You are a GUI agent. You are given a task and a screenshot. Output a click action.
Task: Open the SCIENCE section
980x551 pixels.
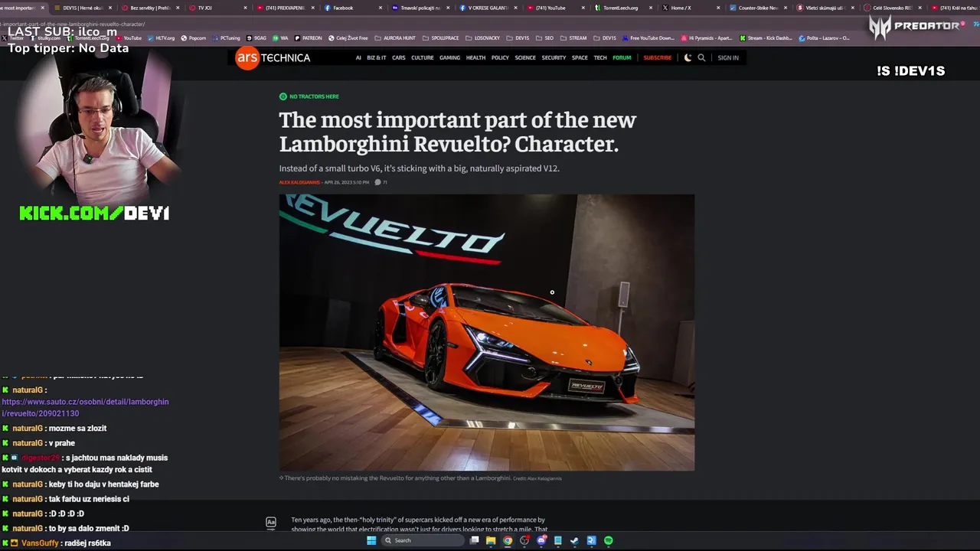tap(525, 57)
